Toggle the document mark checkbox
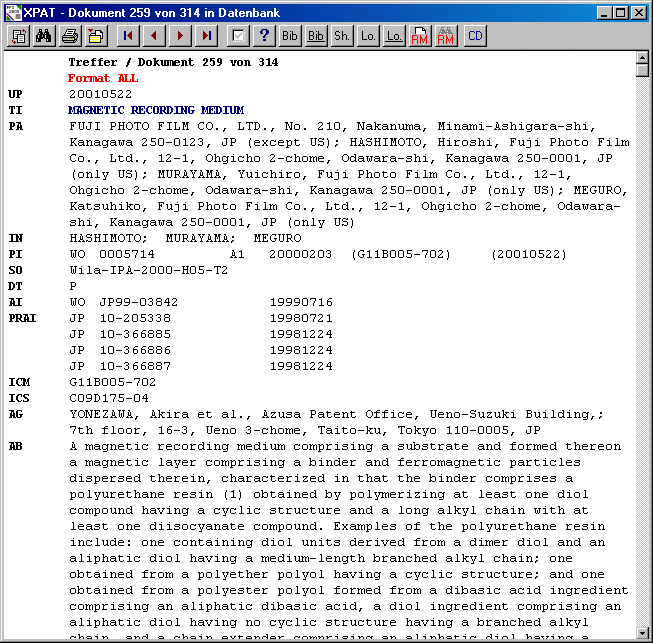This screenshot has width=653, height=643. click(238, 37)
